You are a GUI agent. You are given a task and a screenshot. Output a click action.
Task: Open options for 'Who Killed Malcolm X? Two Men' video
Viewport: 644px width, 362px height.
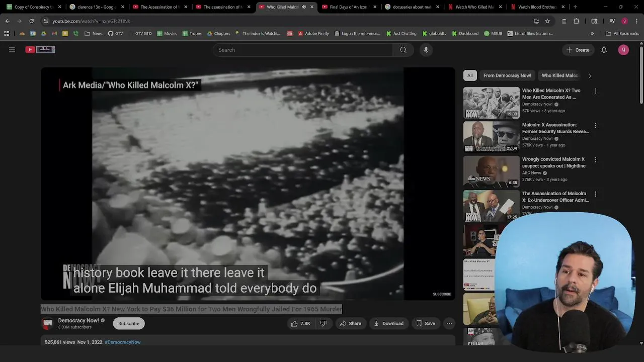595,91
